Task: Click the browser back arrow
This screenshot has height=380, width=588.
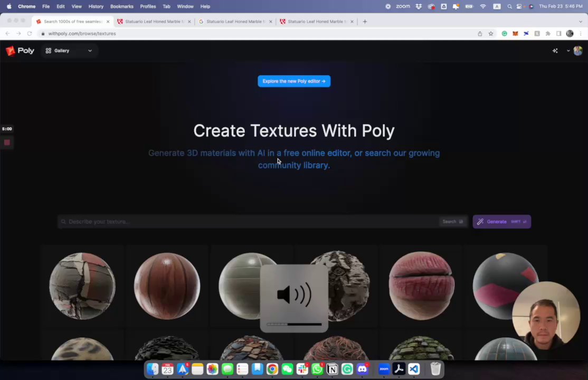Action: click(x=7, y=33)
